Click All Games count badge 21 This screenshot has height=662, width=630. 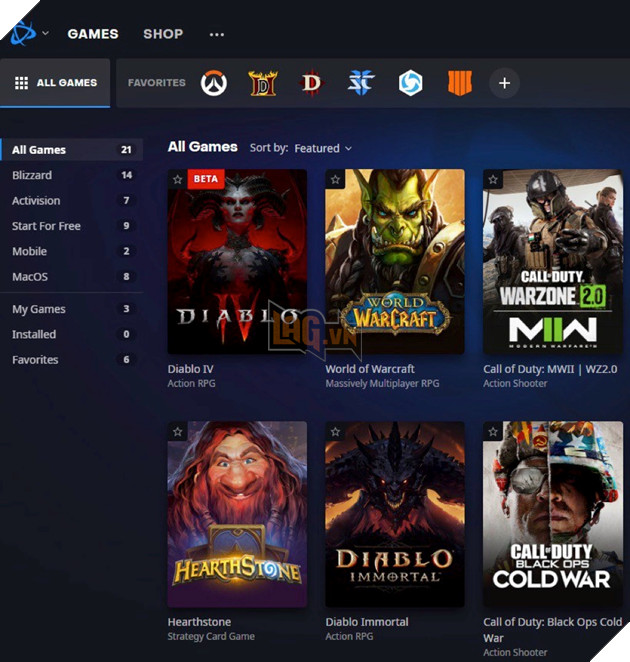click(126, 150)
